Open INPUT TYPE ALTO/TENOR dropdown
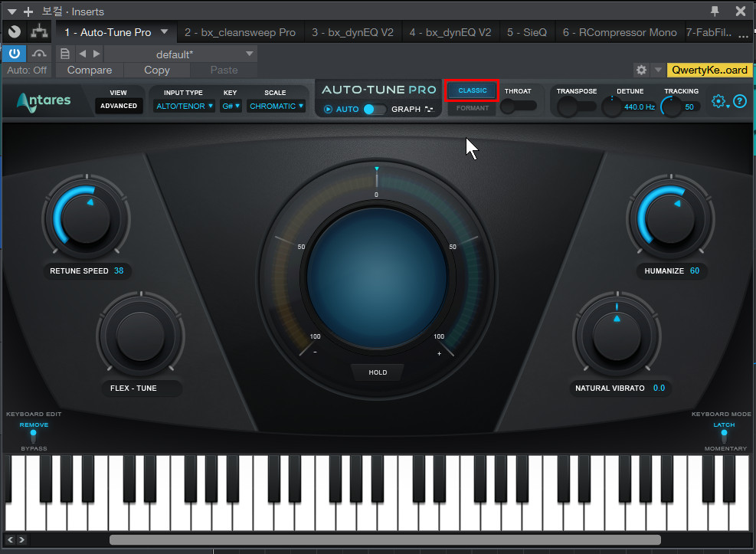Image resolution: width=756 pixels, height=554 pixels. click(184, 106)
